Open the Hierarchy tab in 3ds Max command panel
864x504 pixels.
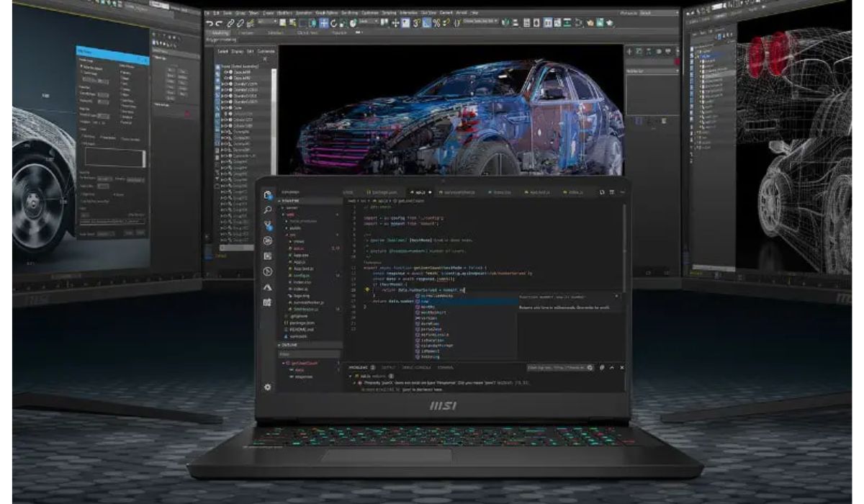click(x=649, y=51)
